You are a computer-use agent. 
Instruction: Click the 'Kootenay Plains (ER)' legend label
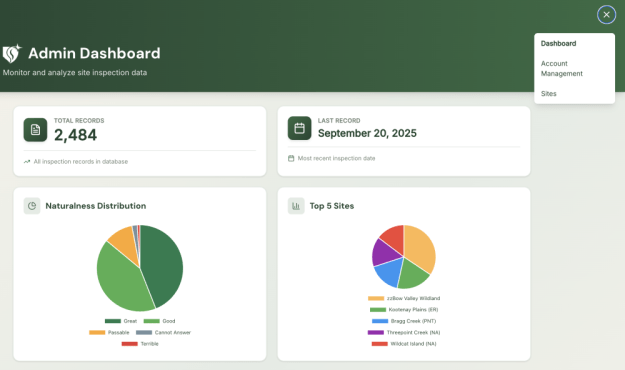pos(413,310)
